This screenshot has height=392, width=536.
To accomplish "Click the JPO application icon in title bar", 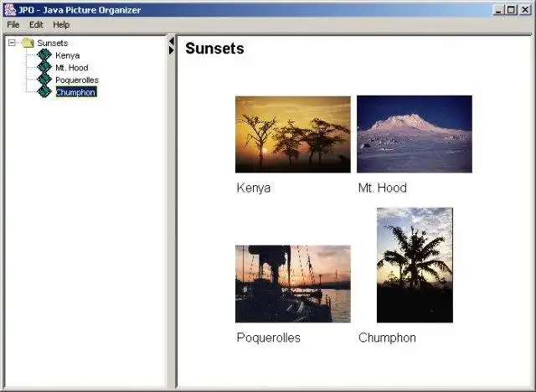I will tap(10, 9).
